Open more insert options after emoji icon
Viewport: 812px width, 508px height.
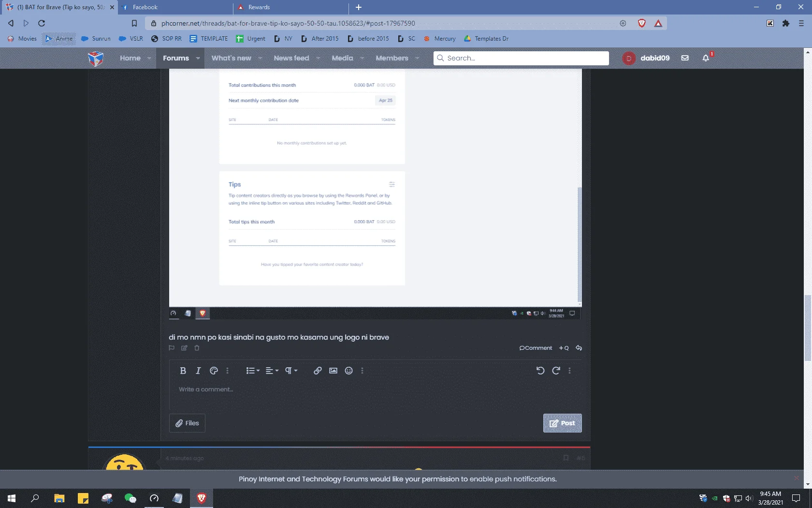pos(362,371)
